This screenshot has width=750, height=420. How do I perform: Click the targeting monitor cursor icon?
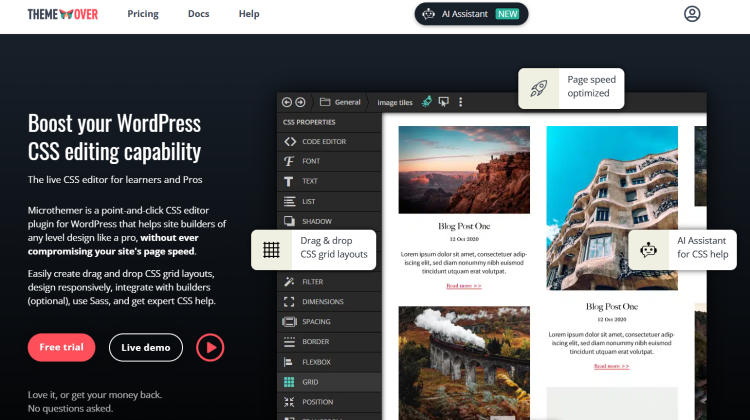[444, 102]
